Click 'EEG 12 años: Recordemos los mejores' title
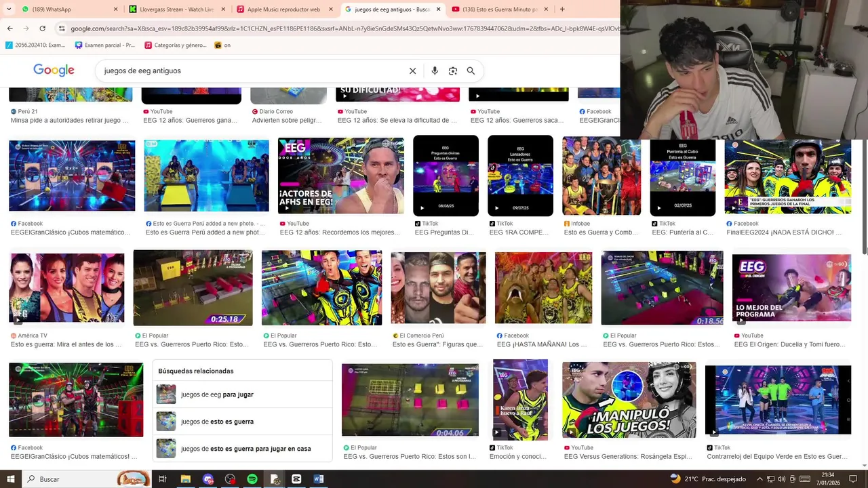Screen dimensions: 868x488 pos(340,232)
